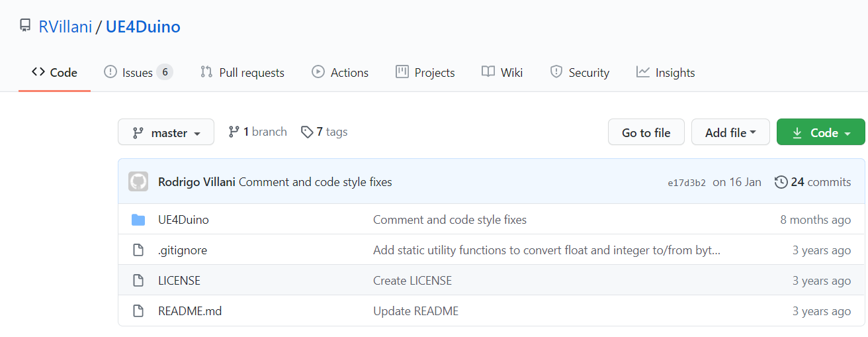Viewport: 868px width, 337px height.
Task: Click the UE4Duino folder icon
Action: [x=138, y=220]
